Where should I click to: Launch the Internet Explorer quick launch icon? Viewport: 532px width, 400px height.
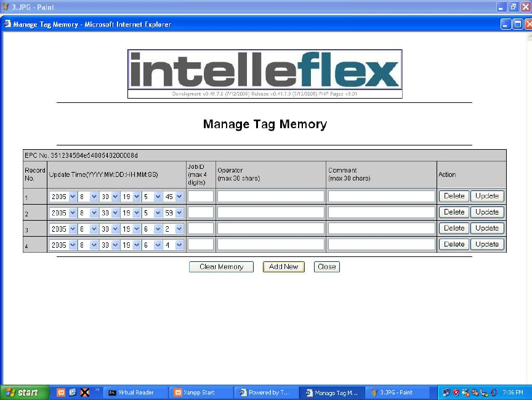(x=73, y=393)
